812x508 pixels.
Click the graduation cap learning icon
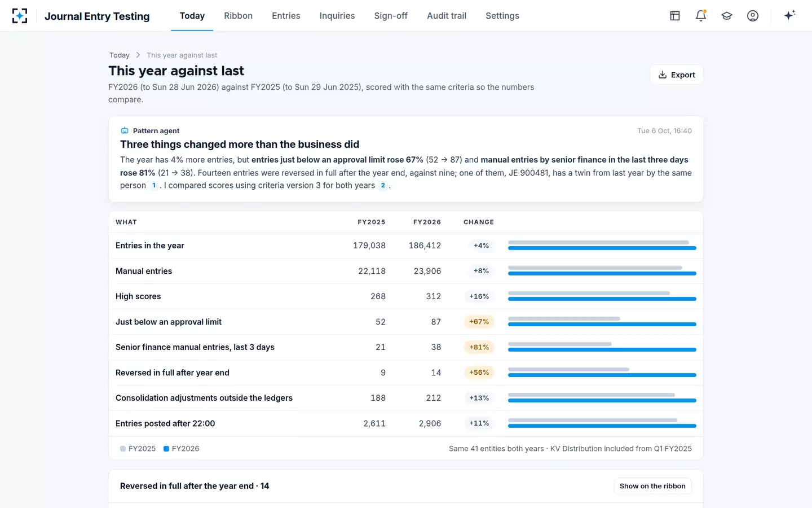tap(727, 16)
